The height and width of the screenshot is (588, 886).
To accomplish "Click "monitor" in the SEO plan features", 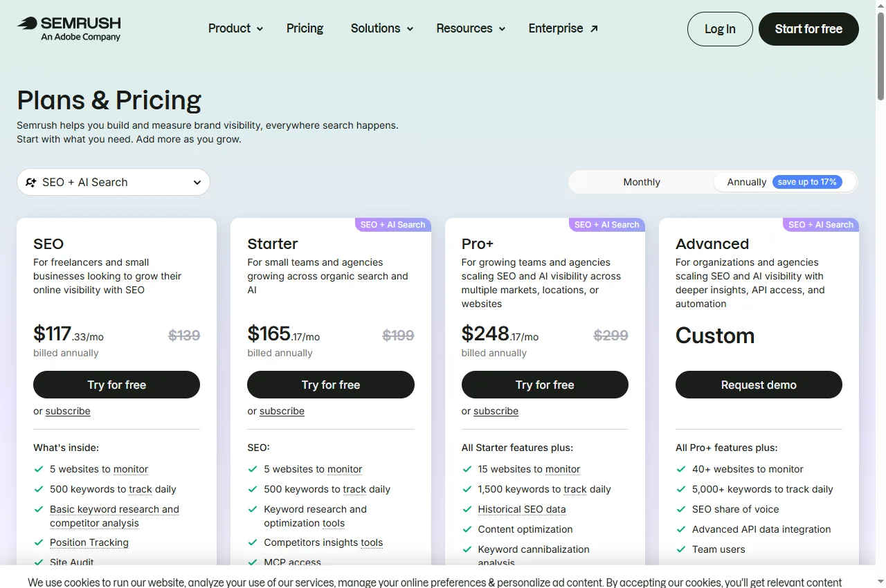I will point(131,469).
